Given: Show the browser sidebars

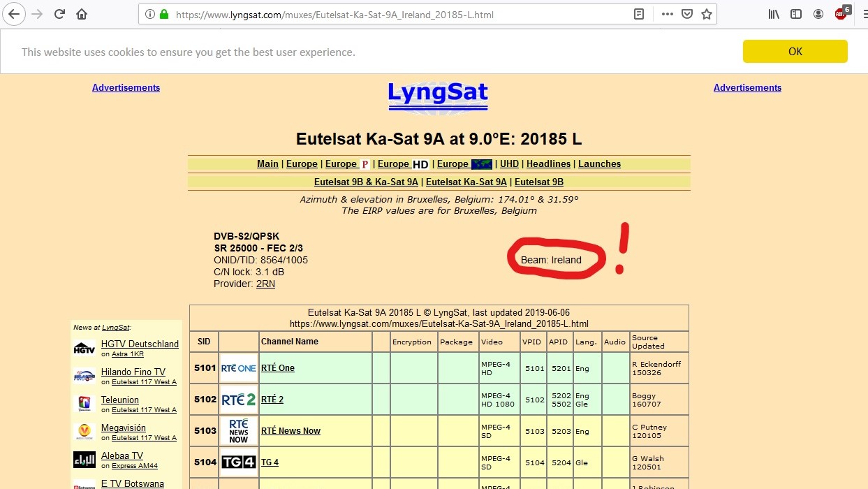Looking at the screenshot, I should click(x=795, y=14).
